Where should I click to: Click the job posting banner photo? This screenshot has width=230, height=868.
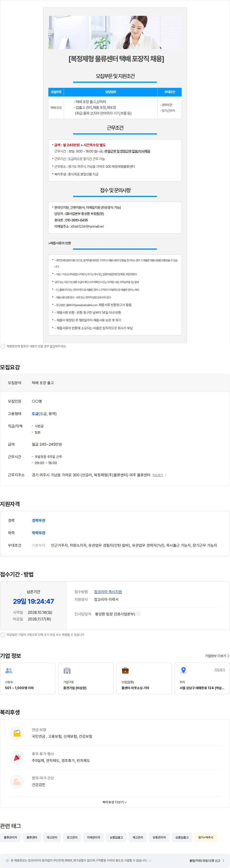(115, 32)
